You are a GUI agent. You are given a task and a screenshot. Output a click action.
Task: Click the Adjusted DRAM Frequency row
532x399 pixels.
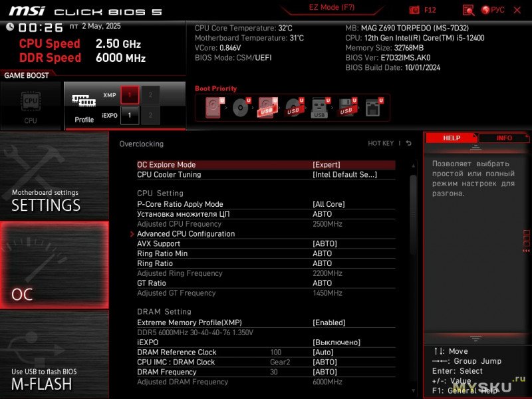(x=266, y=382)
